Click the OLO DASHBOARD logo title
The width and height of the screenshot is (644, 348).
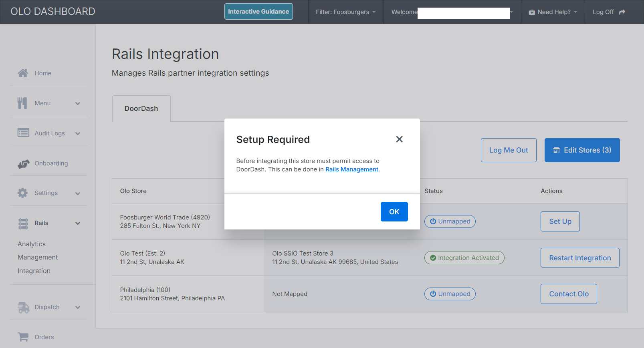(53, 11)
